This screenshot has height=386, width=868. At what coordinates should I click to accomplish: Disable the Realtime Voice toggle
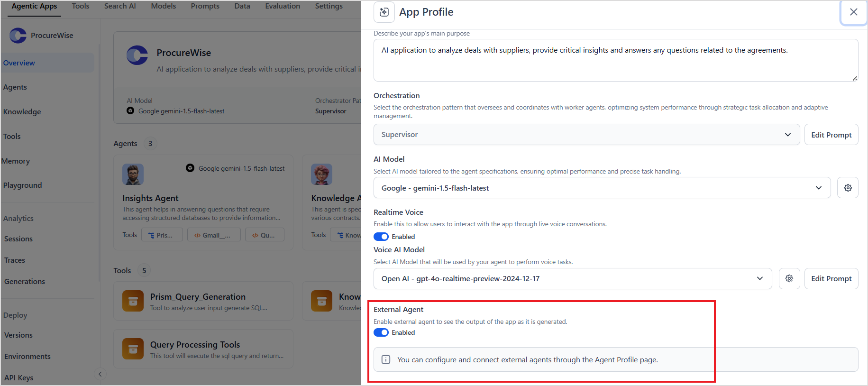coord(381,237)
